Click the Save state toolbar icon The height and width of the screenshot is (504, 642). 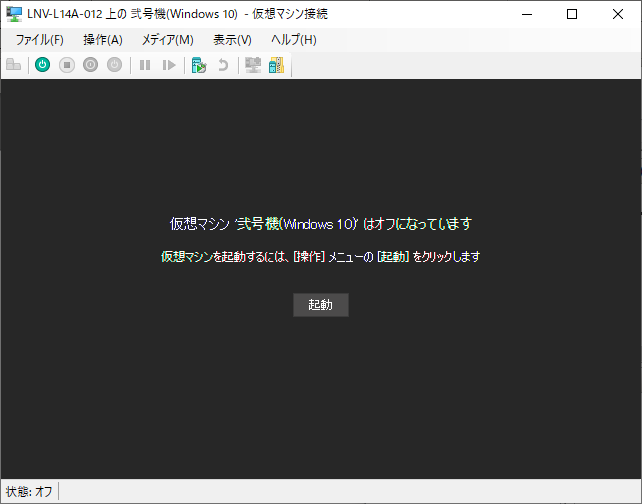point(115,65)
